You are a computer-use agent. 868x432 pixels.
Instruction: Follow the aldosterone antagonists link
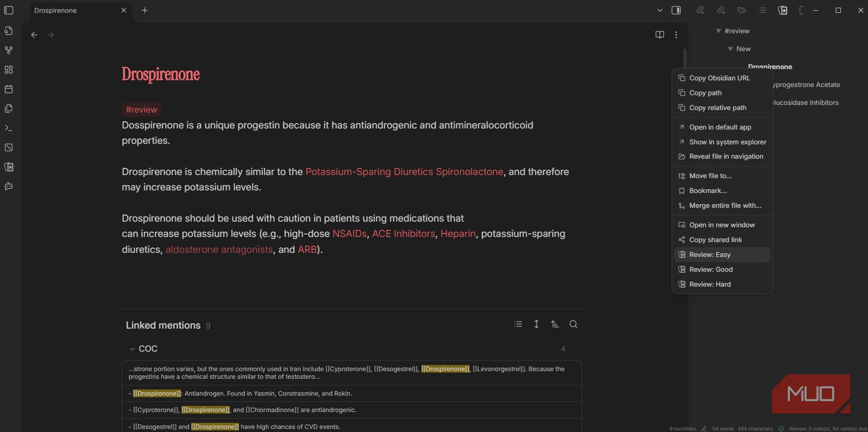tap(219, 250)
